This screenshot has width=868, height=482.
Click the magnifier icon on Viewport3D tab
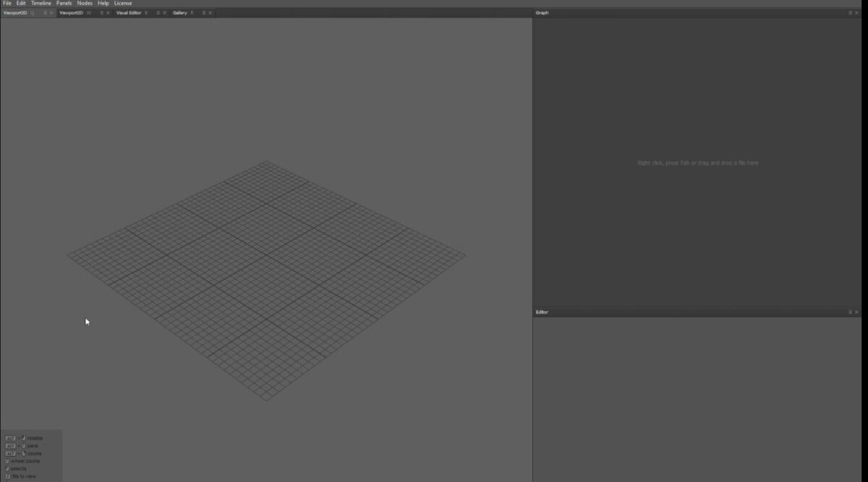(33, 12)
